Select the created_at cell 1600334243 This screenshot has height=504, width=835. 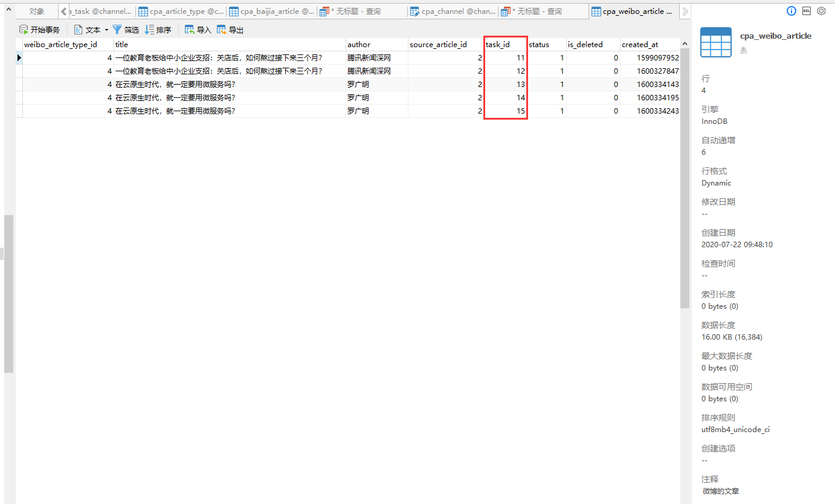point(650,111)
